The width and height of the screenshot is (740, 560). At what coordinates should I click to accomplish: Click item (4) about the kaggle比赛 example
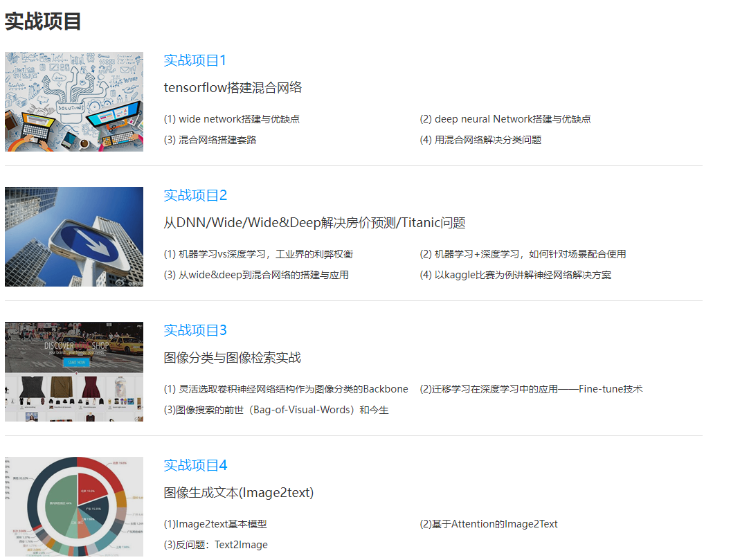515,275
